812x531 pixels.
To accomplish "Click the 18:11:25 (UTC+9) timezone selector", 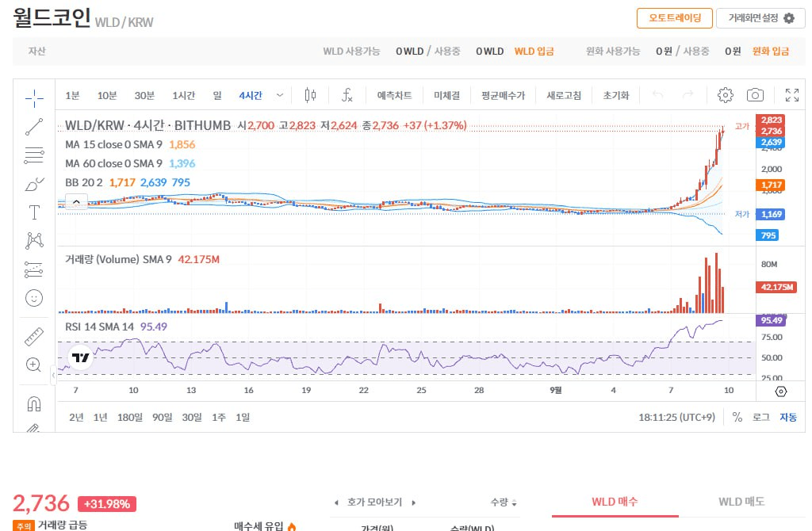I will [677, 417].
